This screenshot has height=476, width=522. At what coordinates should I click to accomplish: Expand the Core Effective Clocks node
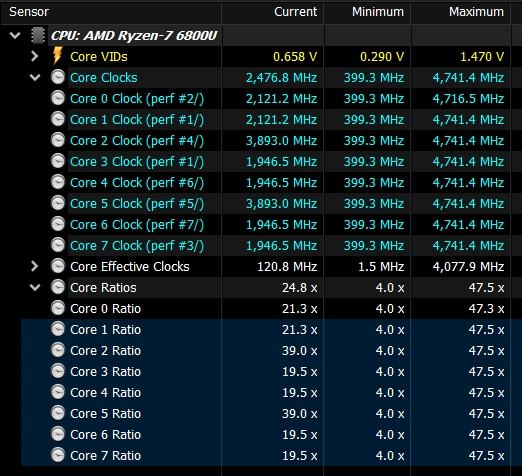pos(34,266)
